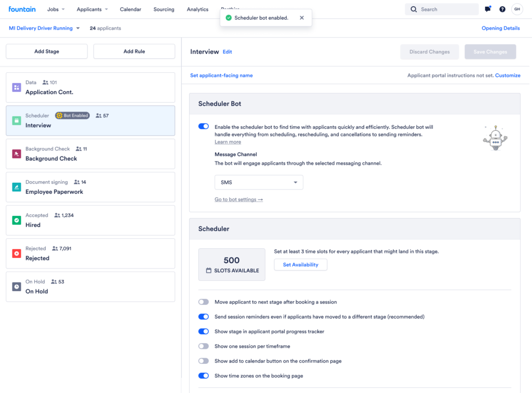The height and width of the screenshot is (393, 532).
Task: Open the help question mark icon
Action: point(502,9)
